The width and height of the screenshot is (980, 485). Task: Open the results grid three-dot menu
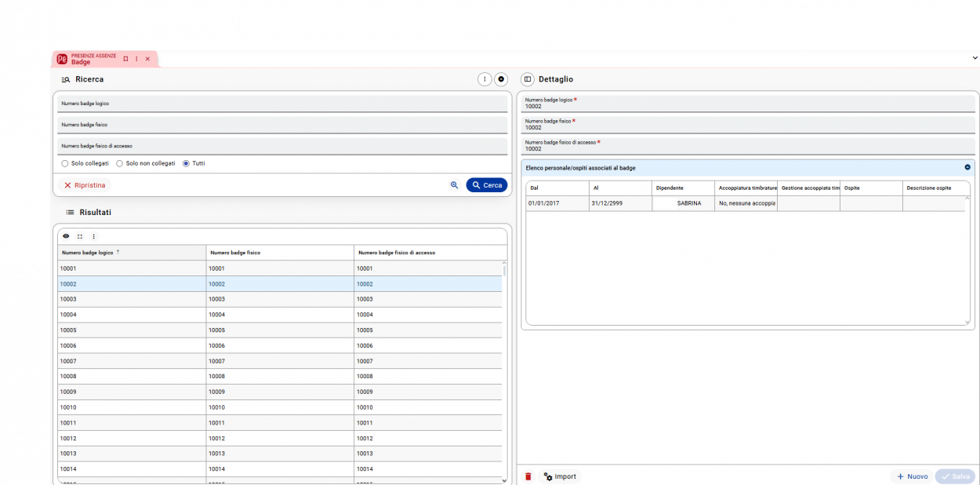coord(93,236)
